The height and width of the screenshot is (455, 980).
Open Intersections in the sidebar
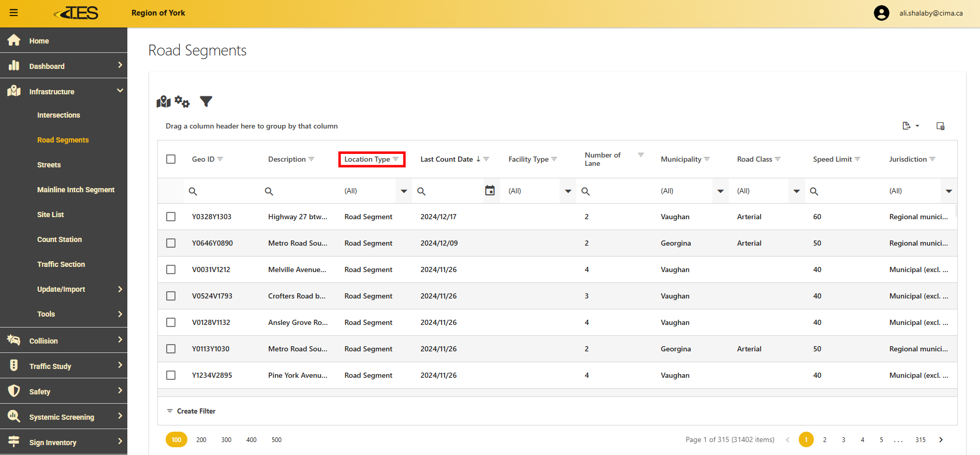pyautogui.click(x=58, y=115)
